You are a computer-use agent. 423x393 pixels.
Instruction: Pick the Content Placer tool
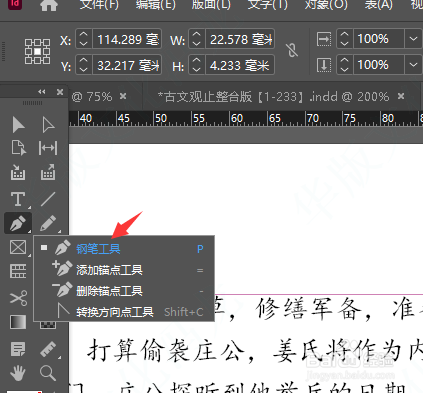pyautogui.click(x=48, y=173)
